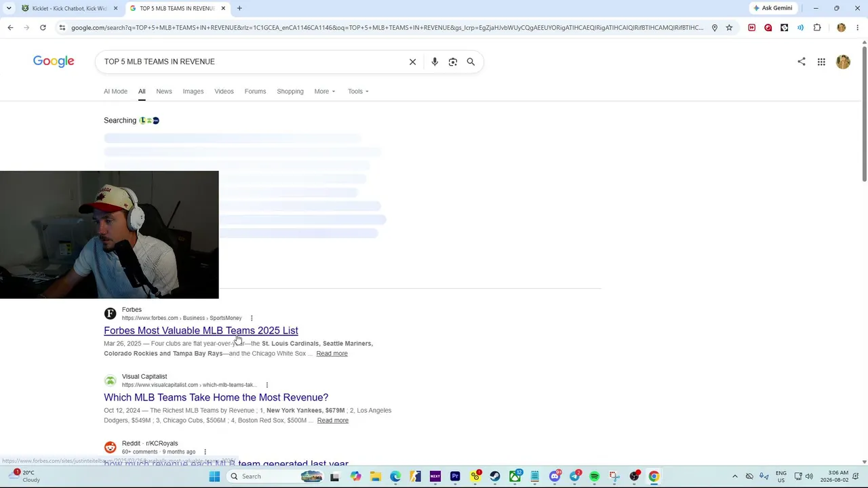Close the Kicklet browser tab

(115, 8)
